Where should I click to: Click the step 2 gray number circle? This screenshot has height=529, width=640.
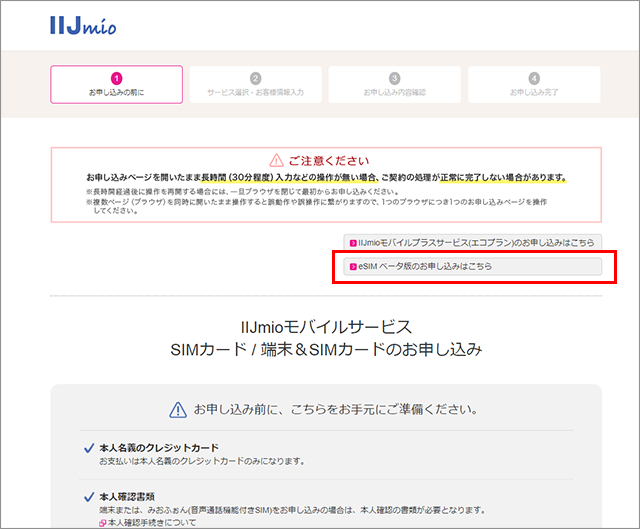[x=255, y=78]
